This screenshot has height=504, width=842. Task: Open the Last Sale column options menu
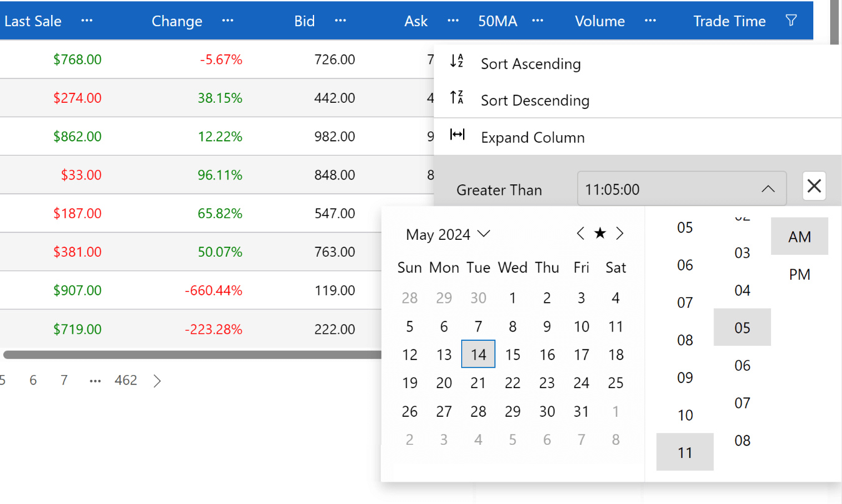pyautogui.click(x=87, y=21)
